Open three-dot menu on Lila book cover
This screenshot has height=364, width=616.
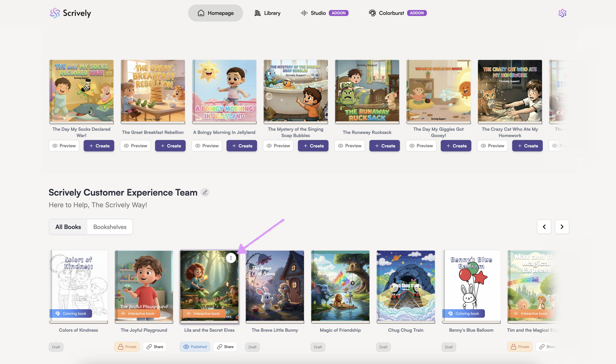coord(231,258)
